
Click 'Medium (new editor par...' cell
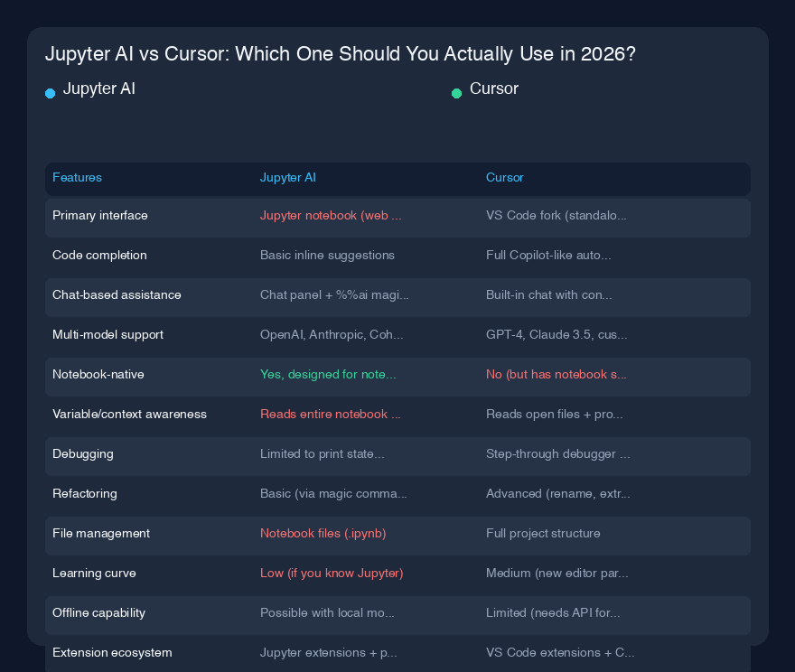pos(556,574)
